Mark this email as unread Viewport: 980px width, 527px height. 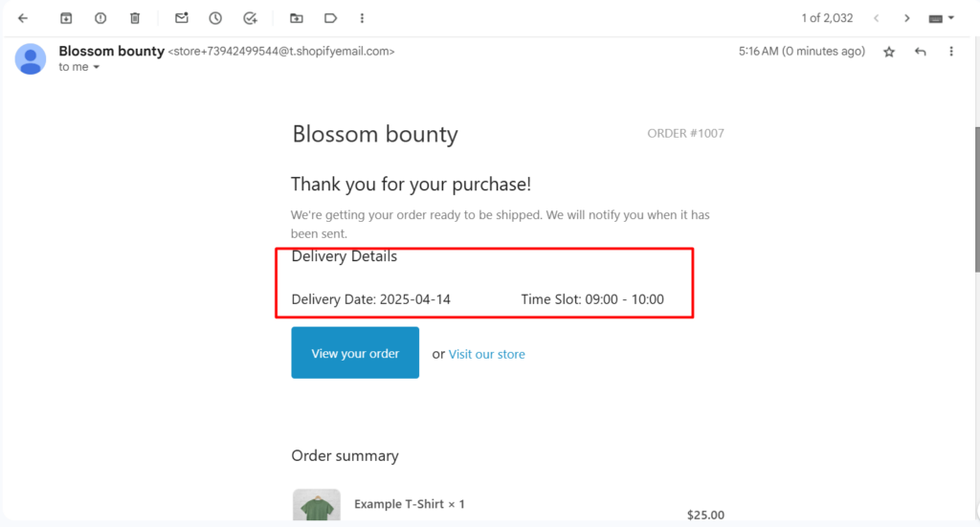(182, 18)
